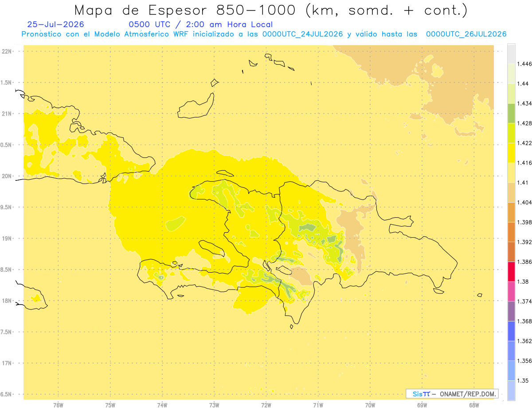
Task: Click the legend value '1.374'
Action: (x=524, y=301)
